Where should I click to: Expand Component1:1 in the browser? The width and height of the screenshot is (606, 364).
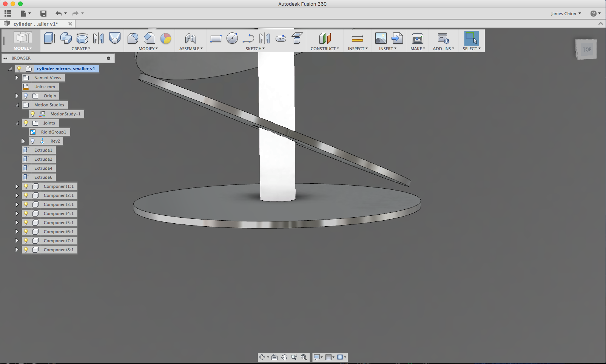point(16,186)
